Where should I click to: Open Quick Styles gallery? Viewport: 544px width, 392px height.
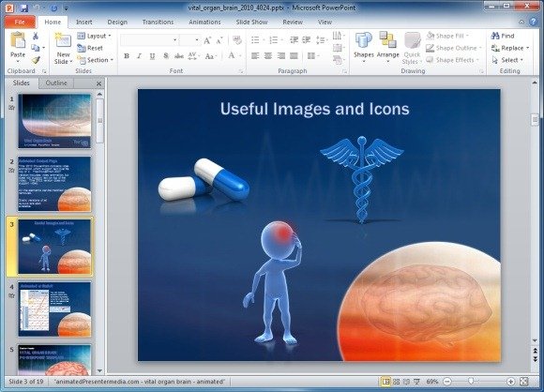pos(412,48)
